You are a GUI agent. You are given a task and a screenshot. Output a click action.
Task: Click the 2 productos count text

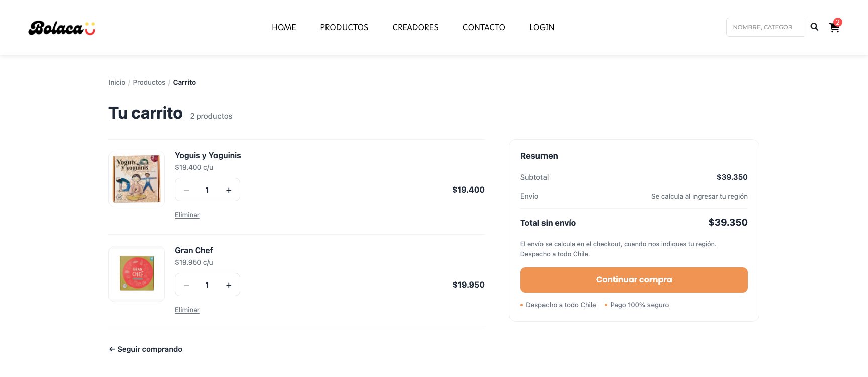(211, 116)
